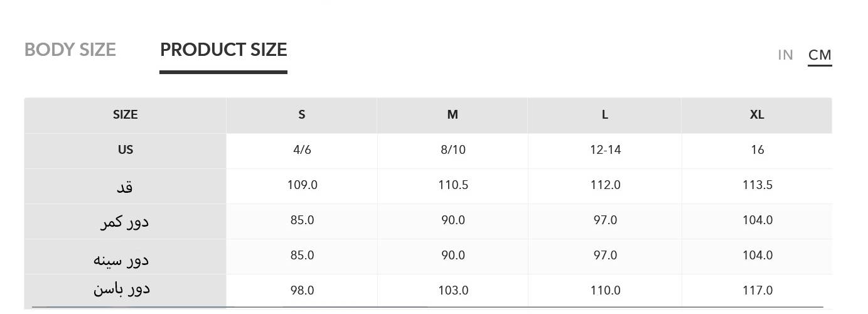868x314 pixels.
Task: Click the 4/6 US size cell
Action: [x=302, y=150]
